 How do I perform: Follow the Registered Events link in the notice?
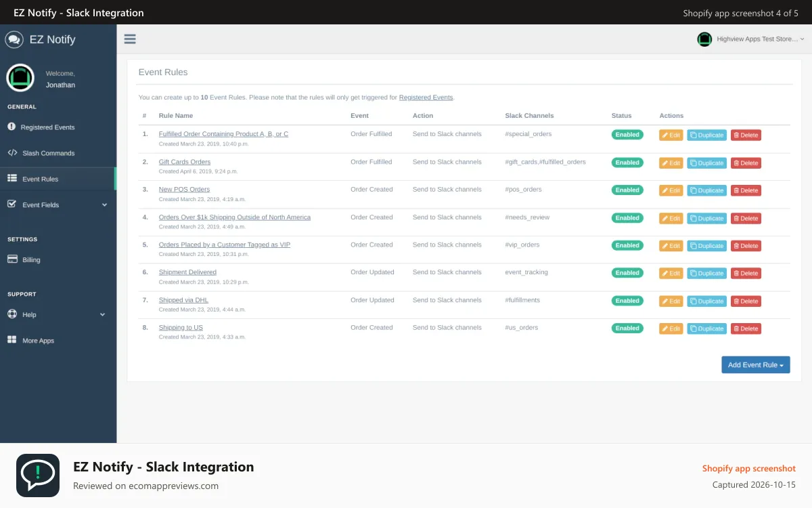(426, 98)
